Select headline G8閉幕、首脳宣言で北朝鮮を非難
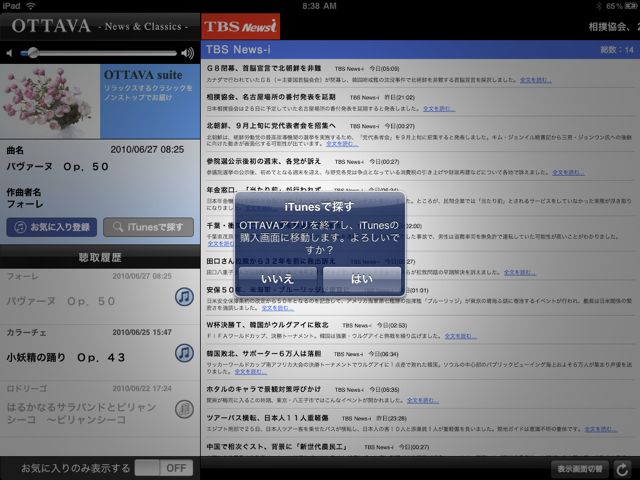Viewport: 640px width, 480px height. 264,68
